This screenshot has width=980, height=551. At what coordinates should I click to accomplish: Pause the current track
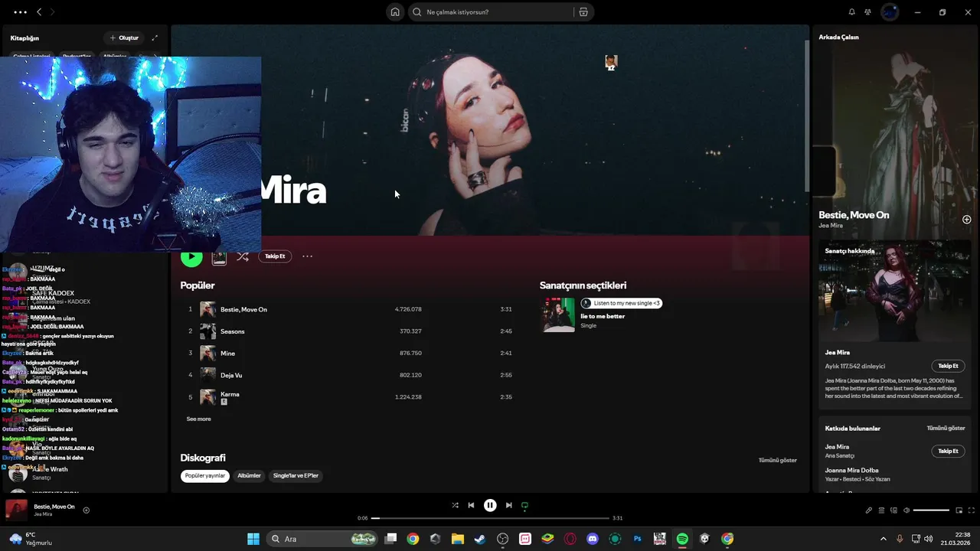490,505
